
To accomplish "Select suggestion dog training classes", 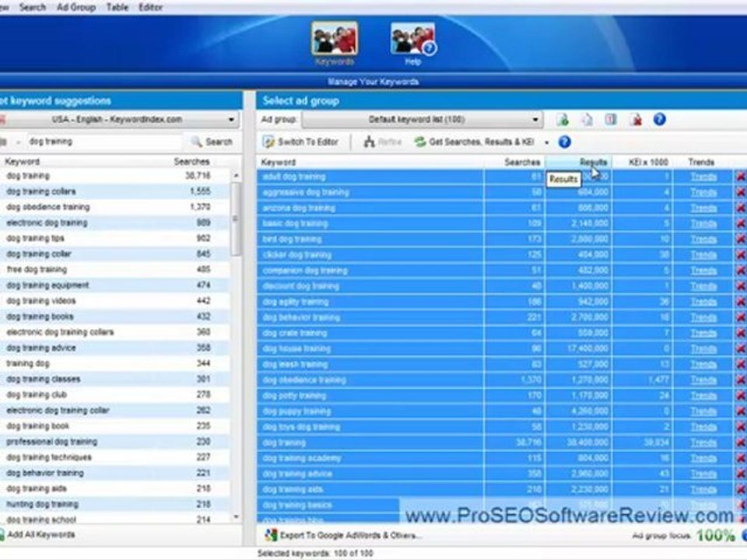I will coord(115,379).
